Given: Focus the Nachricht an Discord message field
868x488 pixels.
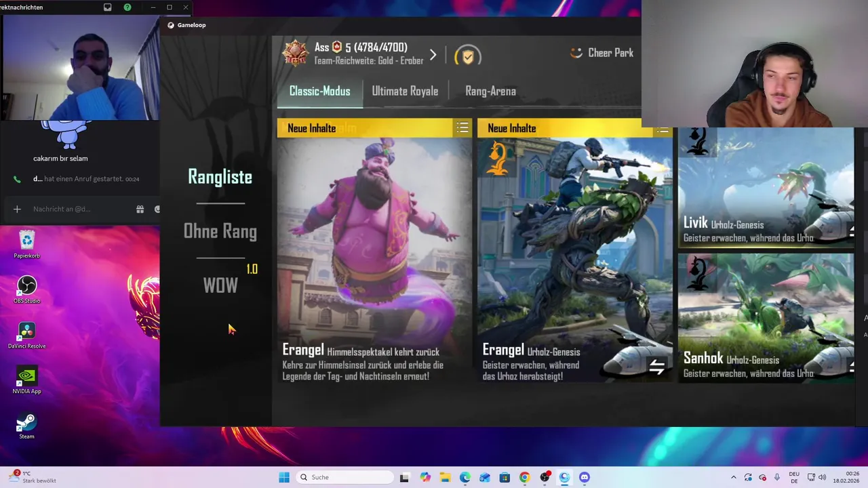Looking at the screenshot, I should [62, 209].
